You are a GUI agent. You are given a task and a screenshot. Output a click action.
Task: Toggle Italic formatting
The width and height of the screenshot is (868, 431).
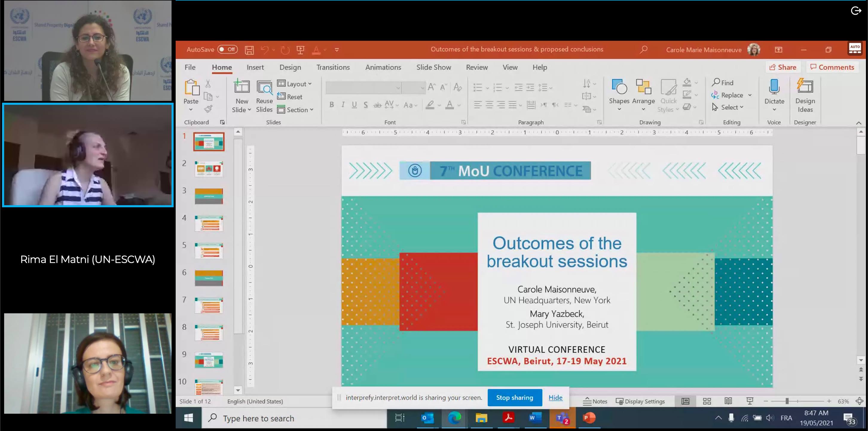tap(343, 105)
